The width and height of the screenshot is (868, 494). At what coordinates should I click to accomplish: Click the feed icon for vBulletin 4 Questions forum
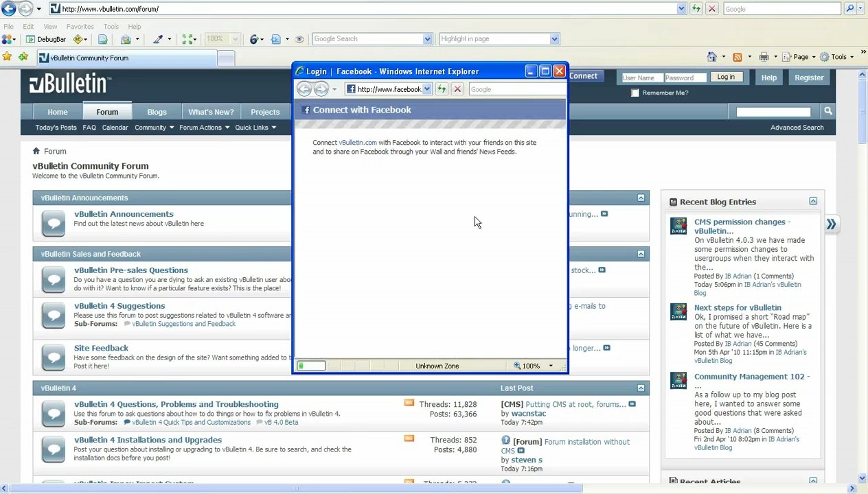(409, 403)
